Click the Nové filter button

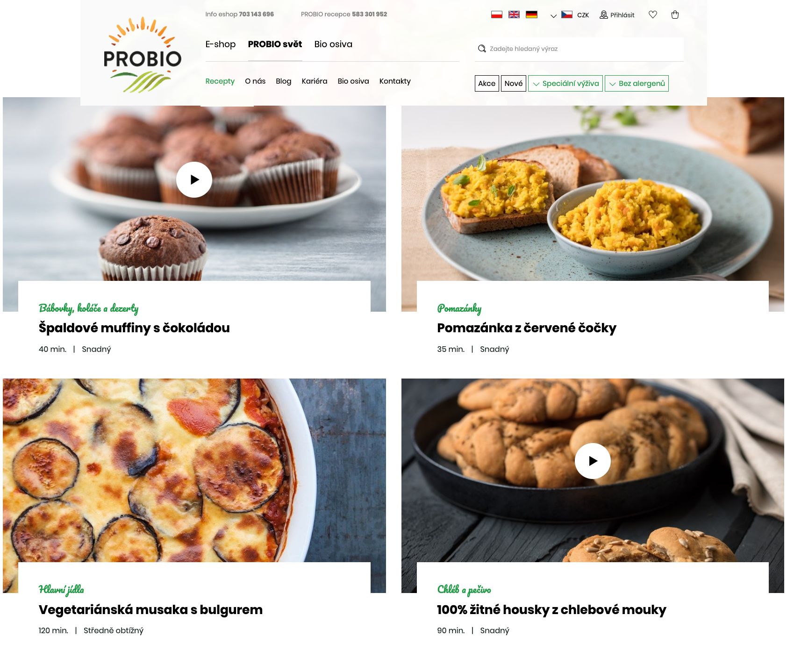point(514,83)
